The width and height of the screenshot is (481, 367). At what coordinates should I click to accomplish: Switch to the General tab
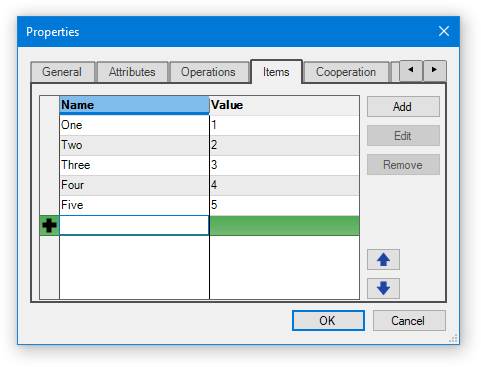[x=62, y=72]
